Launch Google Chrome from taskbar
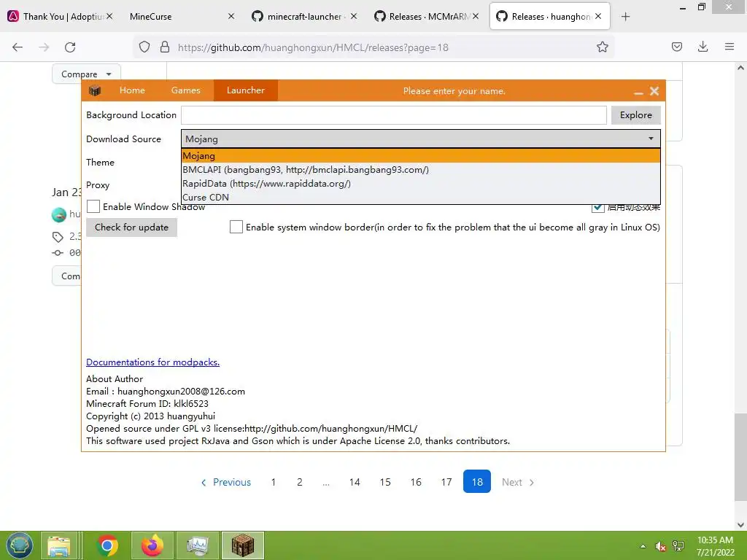747x560 pixels. (x=107, y=545)
